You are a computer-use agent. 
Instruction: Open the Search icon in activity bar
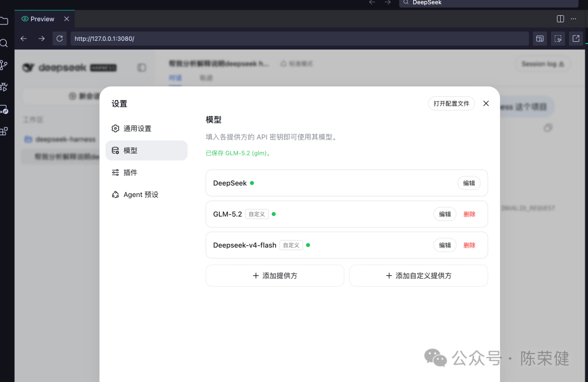(4, 43)
